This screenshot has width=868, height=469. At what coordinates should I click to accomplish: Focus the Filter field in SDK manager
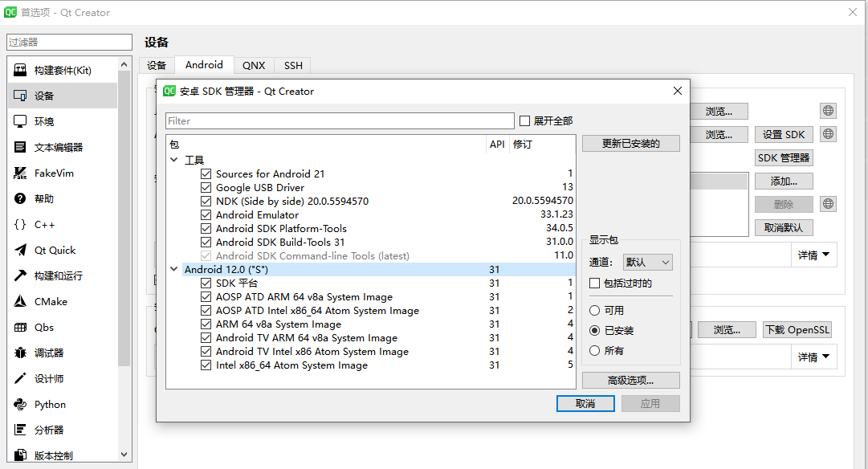[x=340, y=120]
